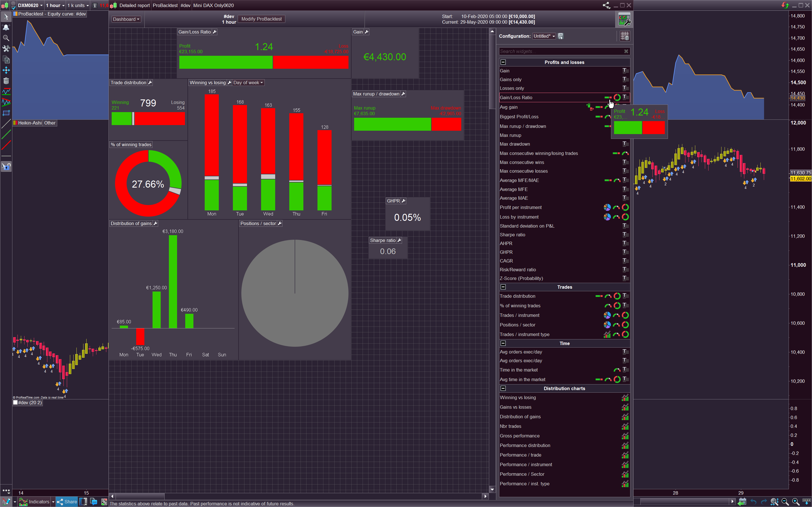Image resolution: width=812 pixels, height=507 pixels.
Task: Click the pie chart icon for Profit per instrument
Action: click(x=607, y=208)
